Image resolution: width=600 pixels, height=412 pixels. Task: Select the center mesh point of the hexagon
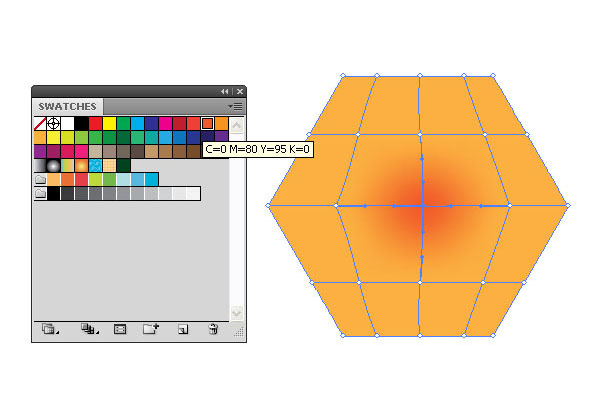tap(423, 206)
